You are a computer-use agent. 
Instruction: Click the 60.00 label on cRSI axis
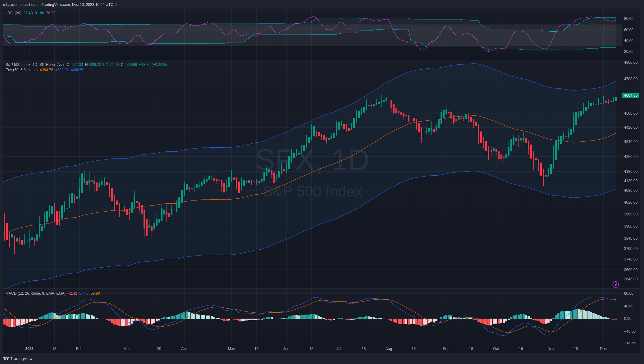(628, 30)
